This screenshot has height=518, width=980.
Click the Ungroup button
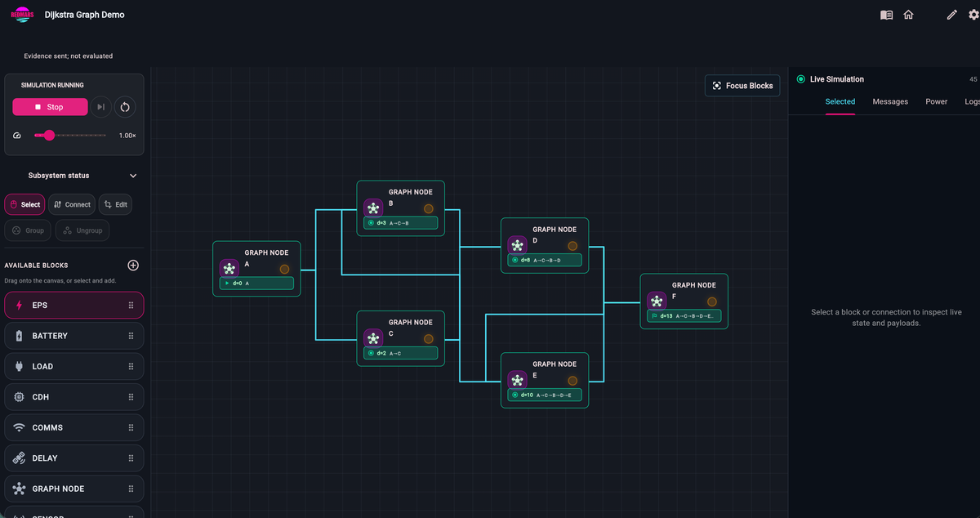82,230
